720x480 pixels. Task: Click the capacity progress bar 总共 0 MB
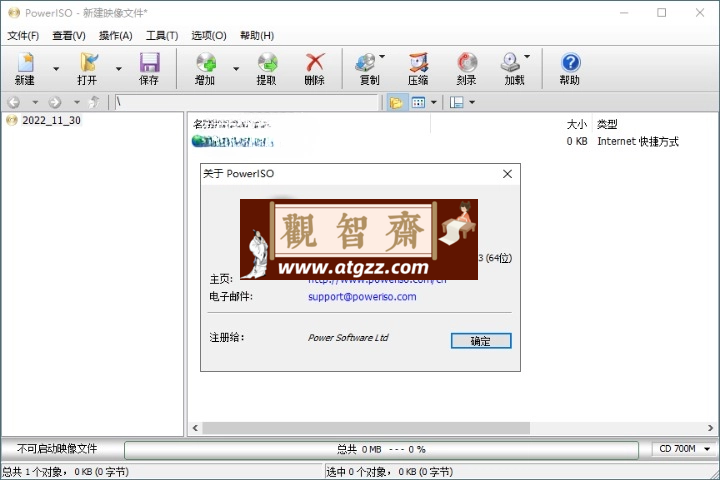(x=381, y=449)
